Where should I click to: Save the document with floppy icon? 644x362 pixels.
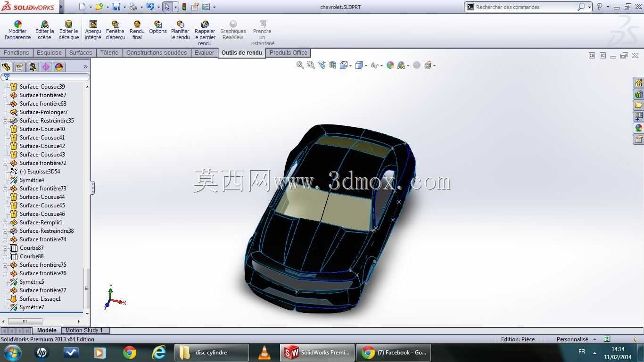coord(116,7)
